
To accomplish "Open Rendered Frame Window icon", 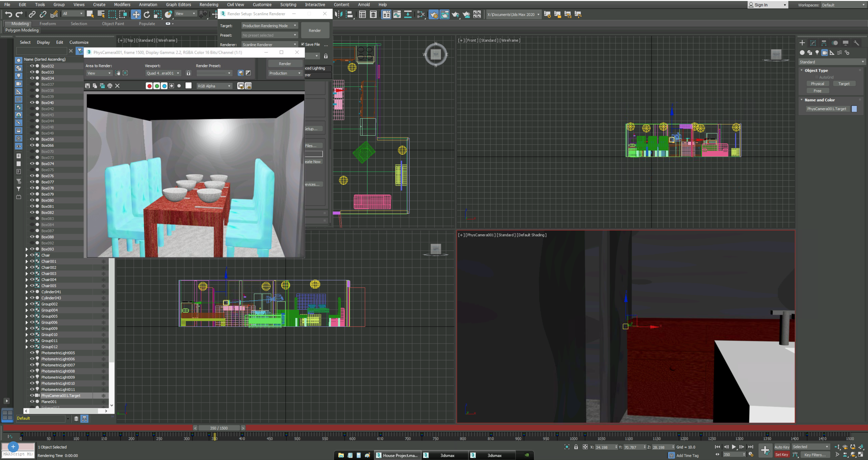I will click(445, 14).
